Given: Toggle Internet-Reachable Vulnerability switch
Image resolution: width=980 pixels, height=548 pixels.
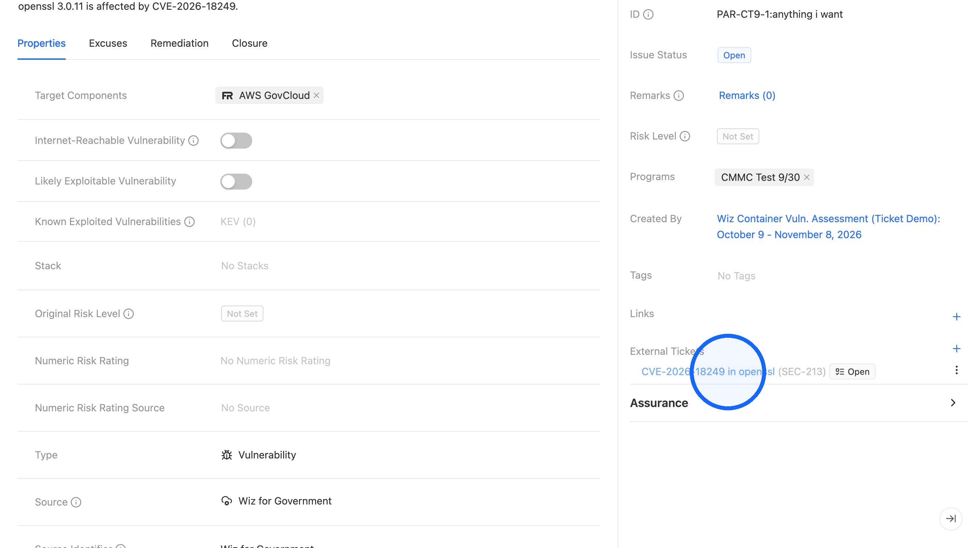Looking at the screenshot, I should [236, 140].
